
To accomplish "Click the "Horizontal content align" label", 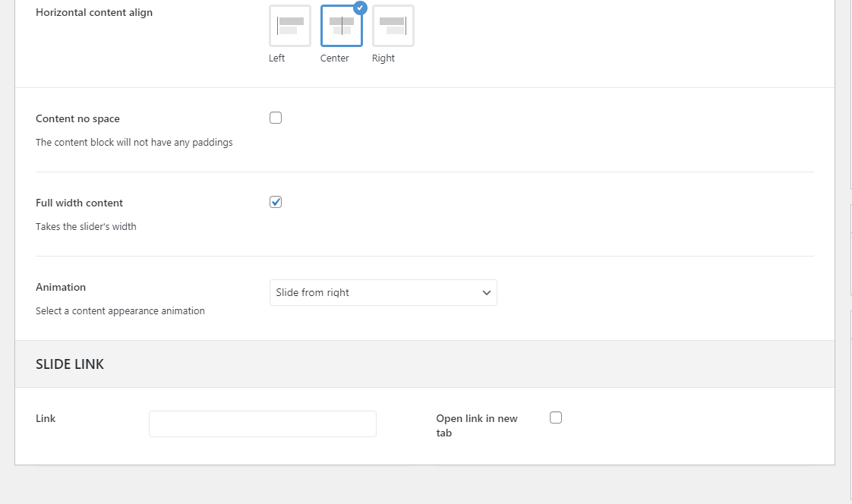I will tap(94, 13).
